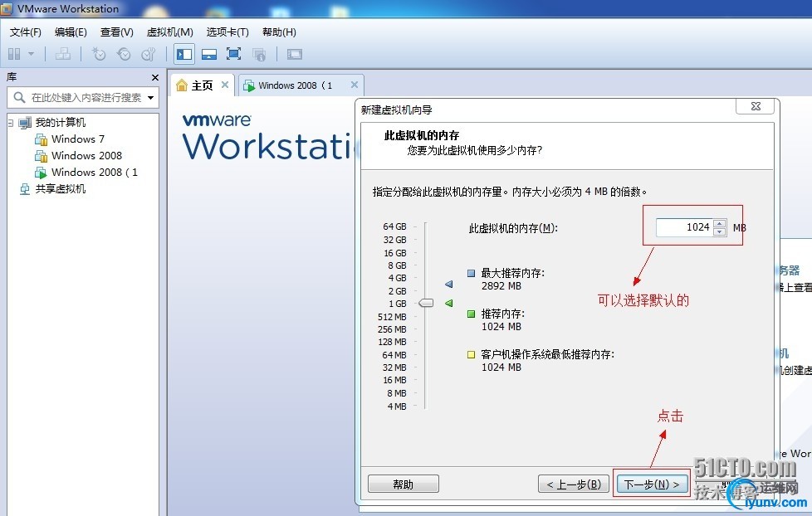Screen dimensions: 812x516
Task: Open the power options dropdown arrow
Action: pos(31,54)
